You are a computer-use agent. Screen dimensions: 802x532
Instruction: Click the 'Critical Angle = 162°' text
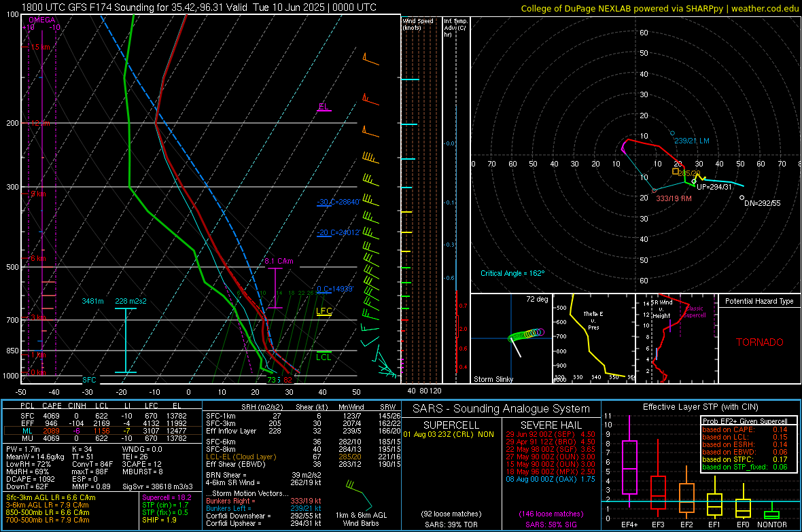[512, 273]
